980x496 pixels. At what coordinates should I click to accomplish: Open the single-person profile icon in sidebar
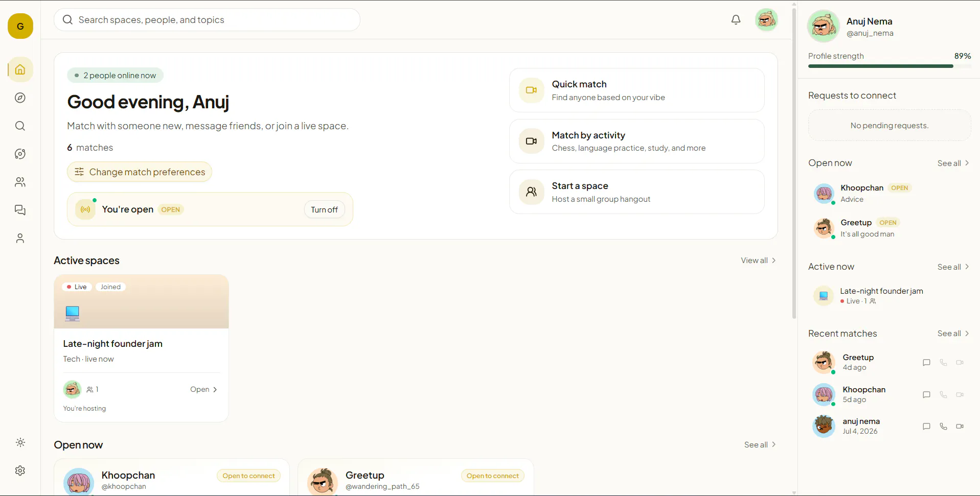[20, 238]
